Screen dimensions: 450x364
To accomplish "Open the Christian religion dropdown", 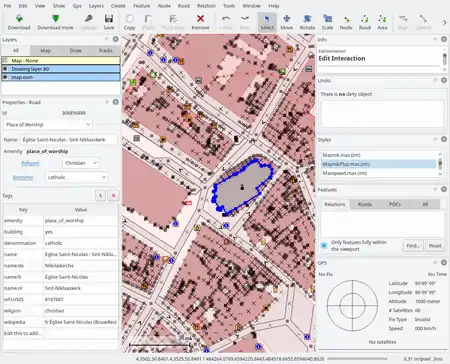I will pyautogui.click(x=81, y=163).
